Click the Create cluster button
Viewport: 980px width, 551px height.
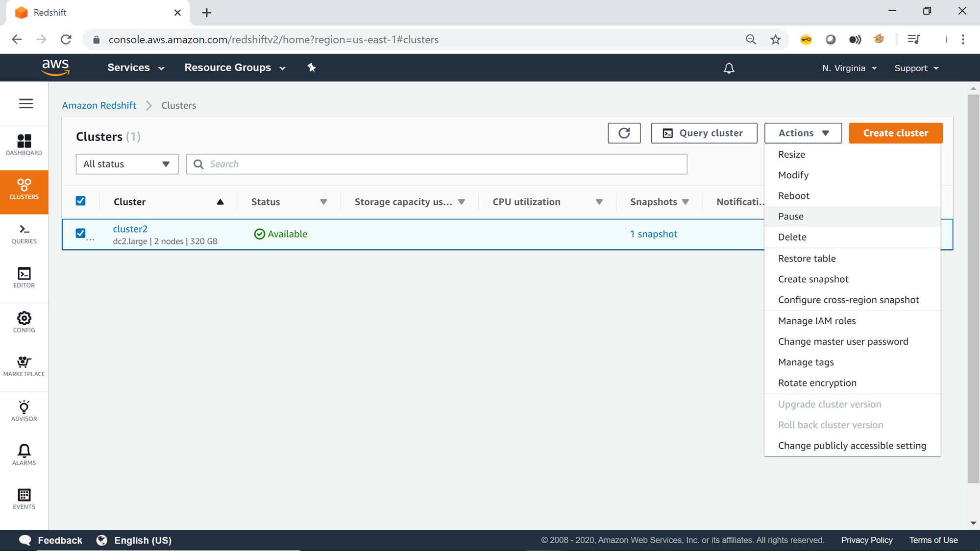895,133
